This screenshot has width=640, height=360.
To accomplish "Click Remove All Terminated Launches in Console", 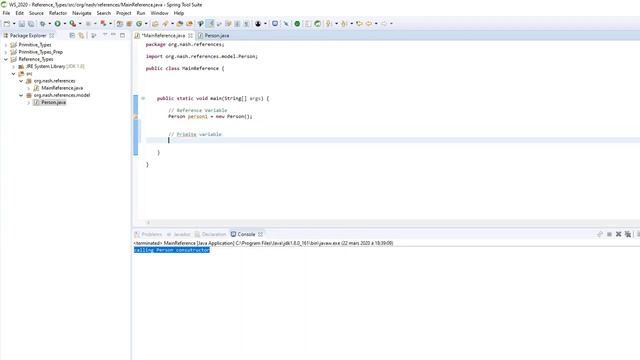I will click(628, 234).
